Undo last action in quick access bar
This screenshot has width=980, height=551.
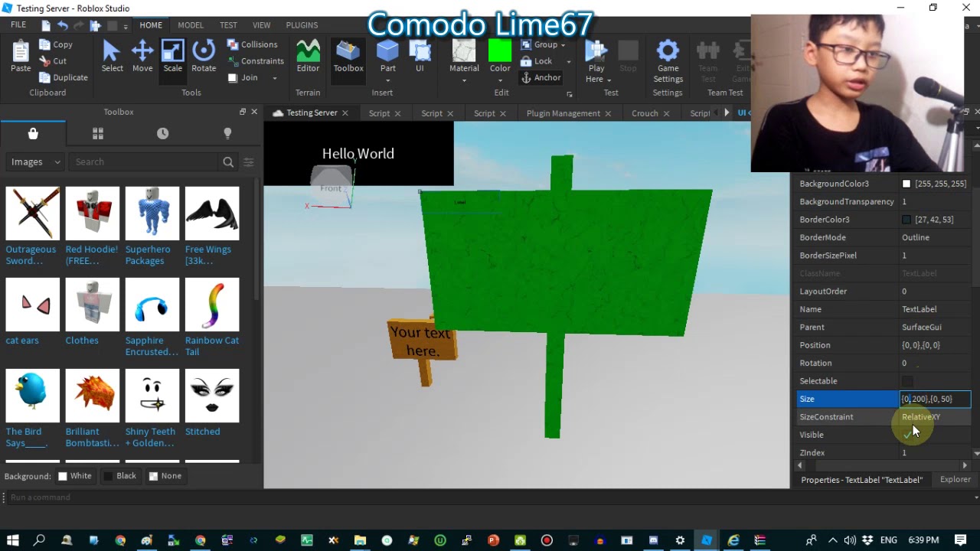pyautogui.click(x=63, y=25)
